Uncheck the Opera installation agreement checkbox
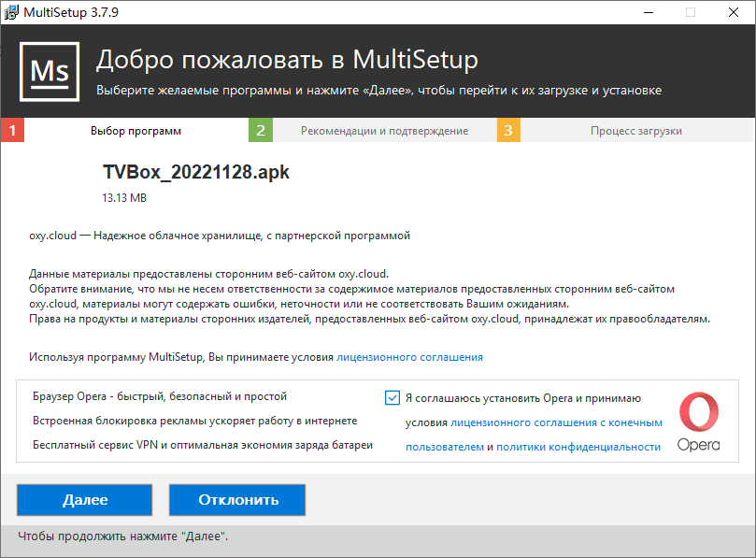756x558 pixels. tap(392, 397)
